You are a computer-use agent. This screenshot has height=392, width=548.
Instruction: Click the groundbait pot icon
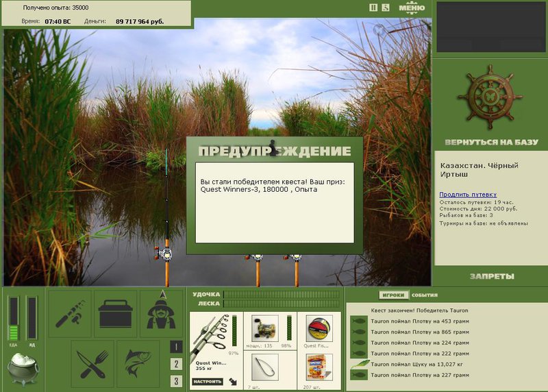(23, 368)
